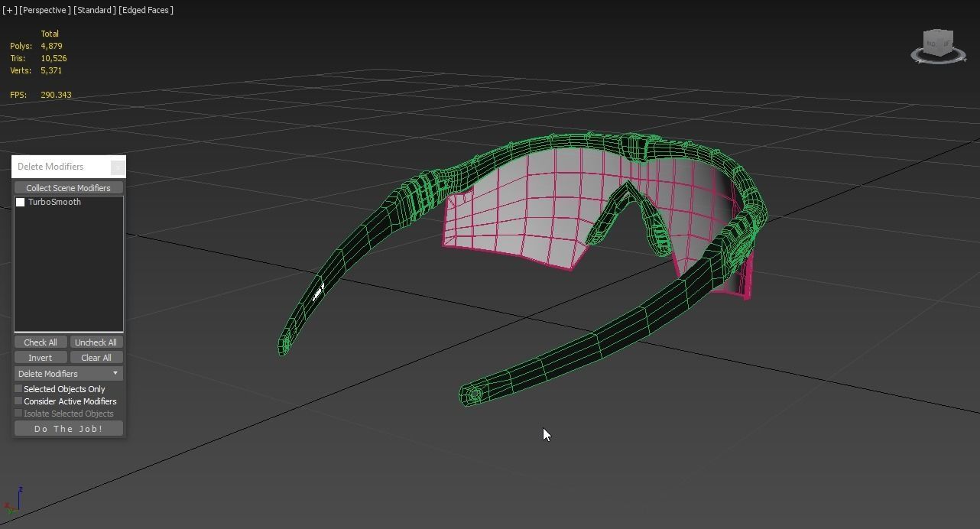This screenshot has width=980, height=529.
Task: Open the [Edged Faces] display menu
Action: [146, 10]
